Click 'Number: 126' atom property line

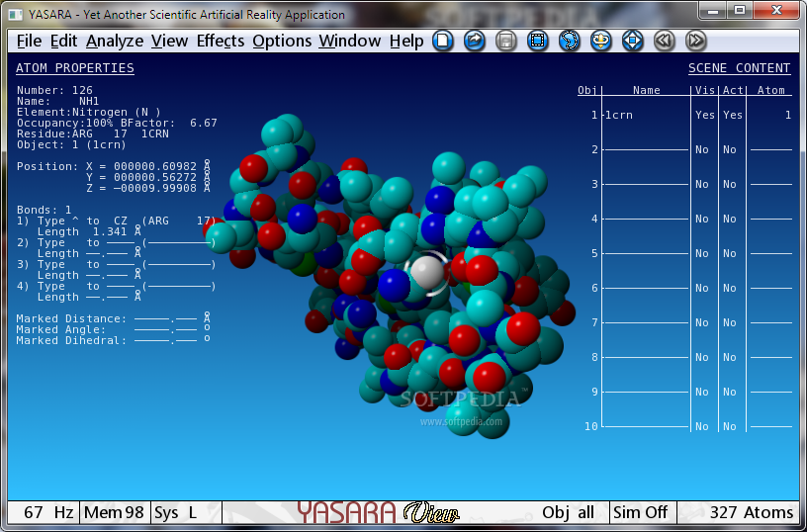[x=54, y=90]
